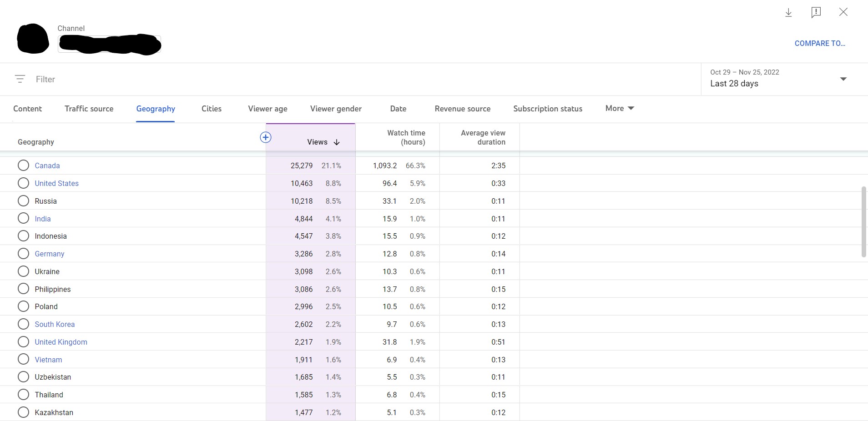Close the advanced analytics view

click(843, 12)
